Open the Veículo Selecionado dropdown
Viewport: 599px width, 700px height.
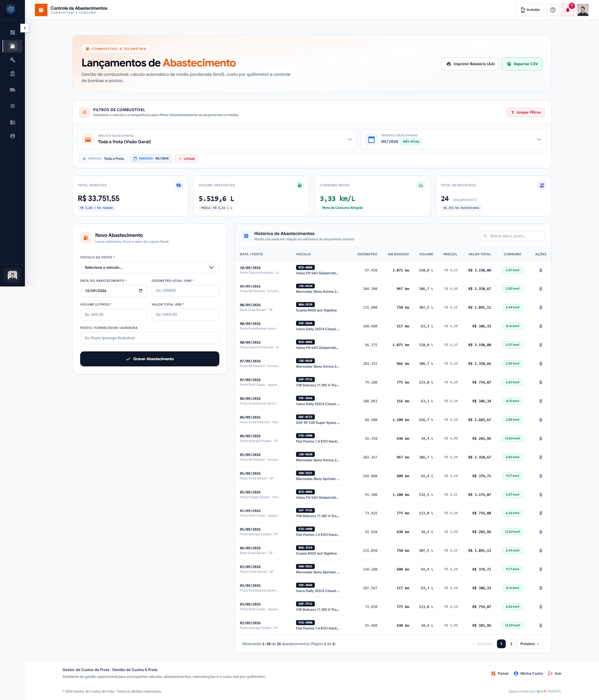pos(217,139)
